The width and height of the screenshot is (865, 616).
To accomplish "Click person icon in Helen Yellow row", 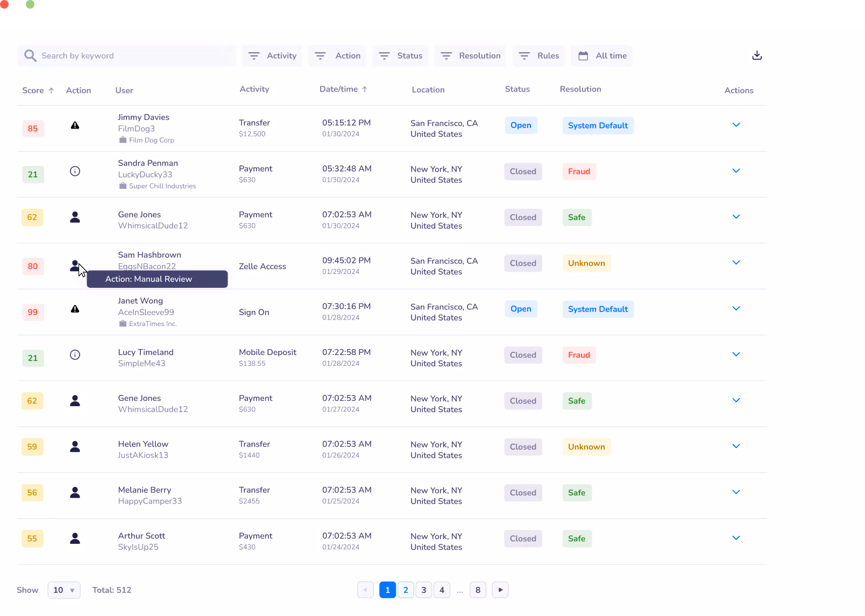I will click(x=75, y=446).
